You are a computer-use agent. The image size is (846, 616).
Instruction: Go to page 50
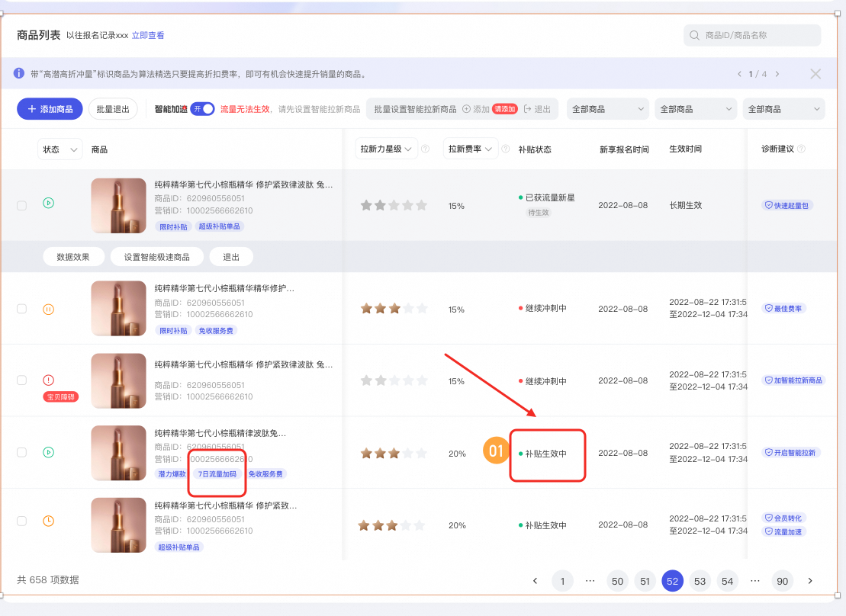click(617, 581)
